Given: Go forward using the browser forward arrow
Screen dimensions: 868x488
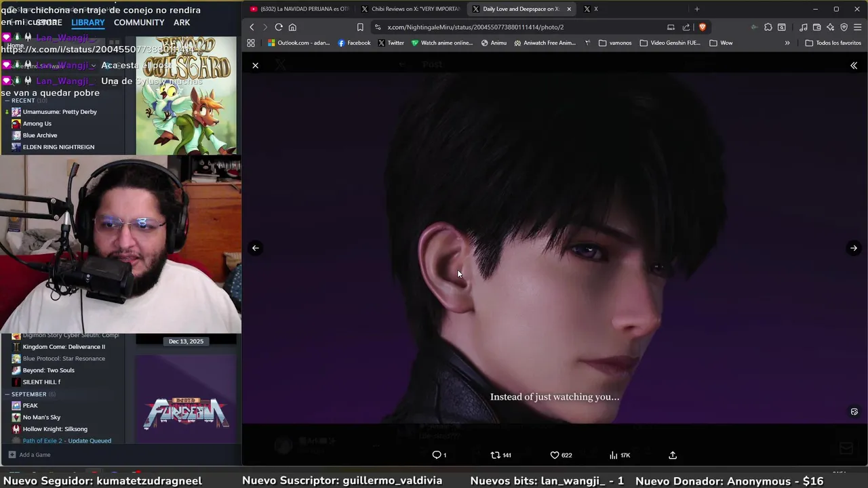Looking at the screenshot, I should (x=264, y=27).
